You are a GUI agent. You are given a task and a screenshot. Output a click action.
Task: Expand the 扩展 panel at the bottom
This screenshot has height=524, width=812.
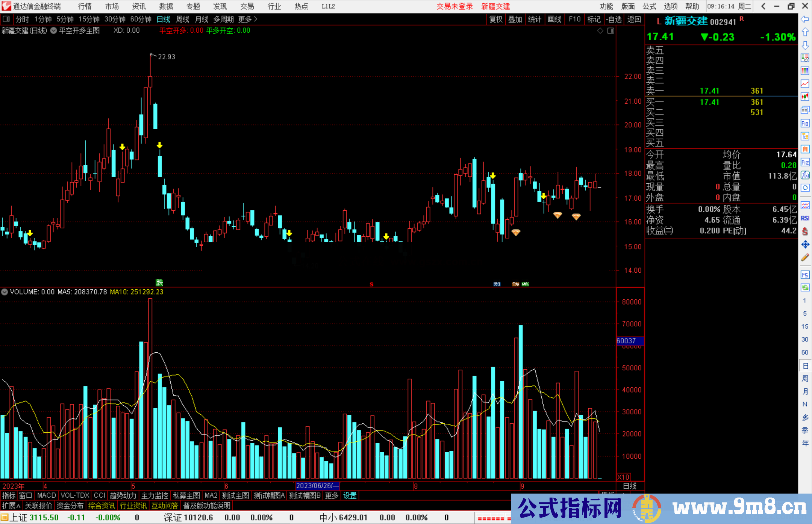coord(11,506)
